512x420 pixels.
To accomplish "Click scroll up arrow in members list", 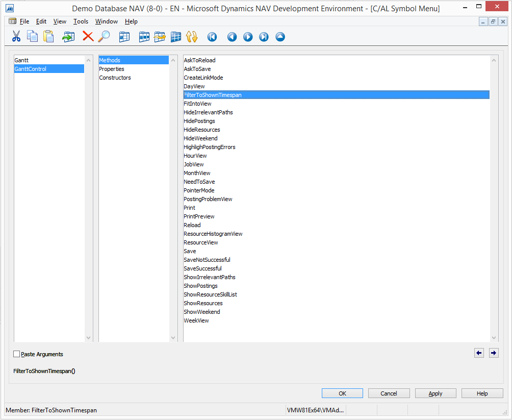I will pyautogui.click(x=494, y=60).
